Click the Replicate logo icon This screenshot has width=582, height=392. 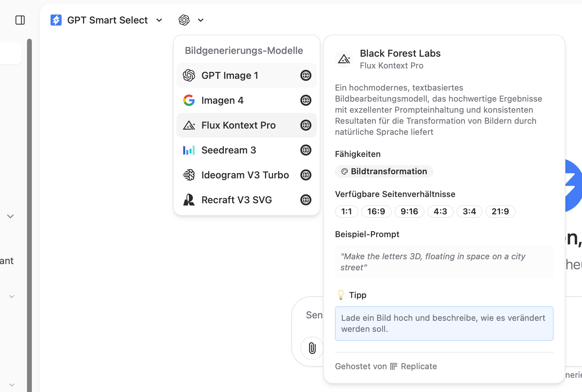394,366
